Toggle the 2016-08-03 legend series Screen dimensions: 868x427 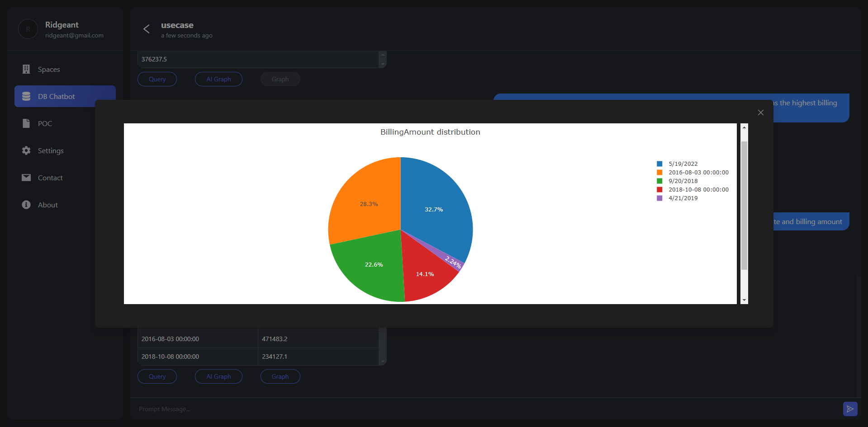pos(698,173)
